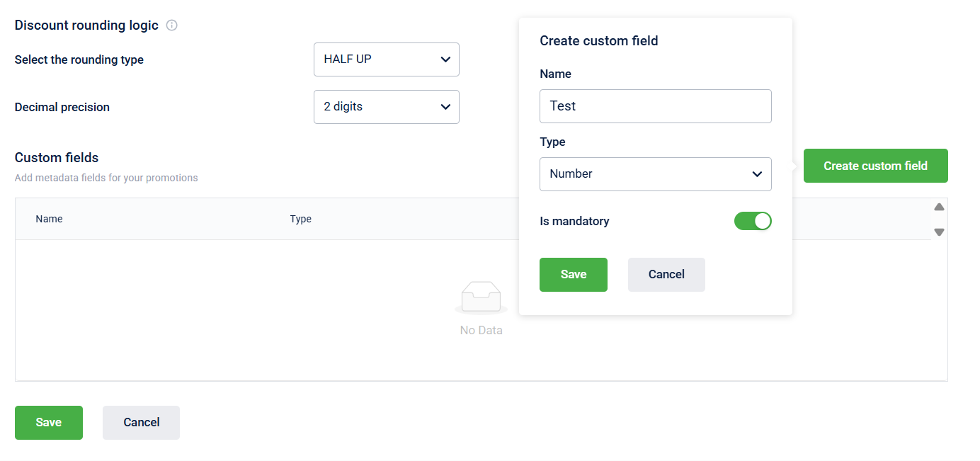Expand the 2 digits decimal precision dropdown

click(386, 107)
